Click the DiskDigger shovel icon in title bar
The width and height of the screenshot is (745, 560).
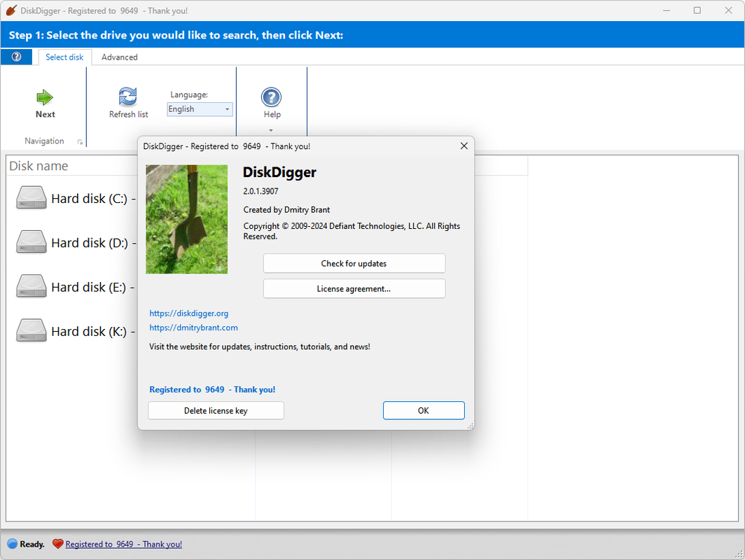[11, 10]
